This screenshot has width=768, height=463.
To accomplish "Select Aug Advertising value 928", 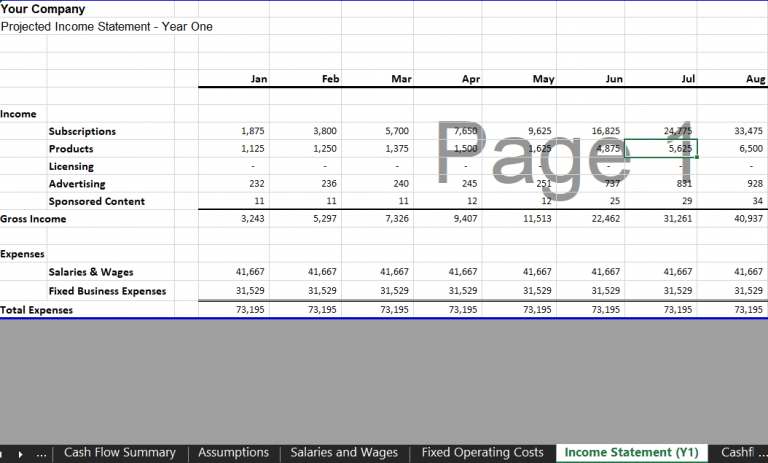I will pyautogui.click(x=755, y=184).
